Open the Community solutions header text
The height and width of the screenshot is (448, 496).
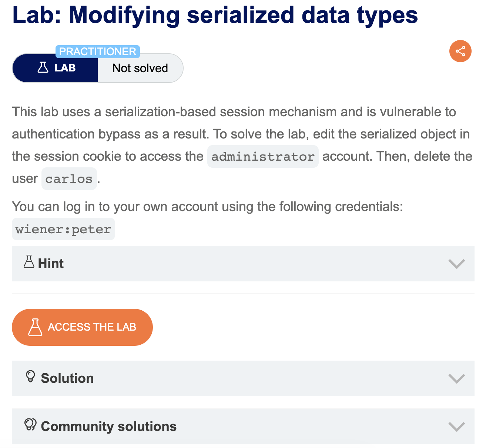[108, 427]
